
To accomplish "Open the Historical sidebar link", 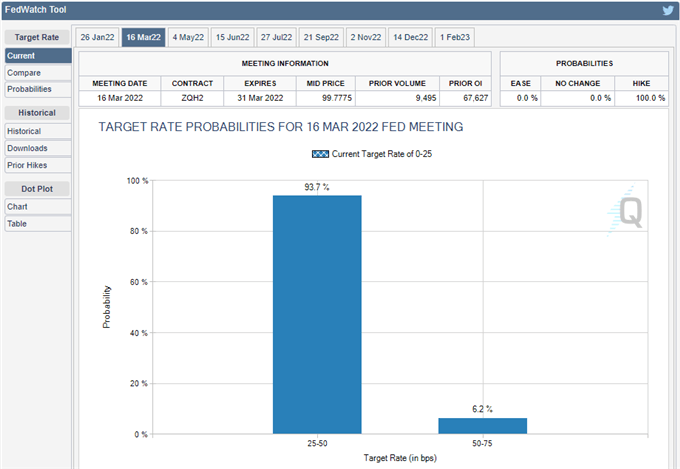I will [38, 131].
